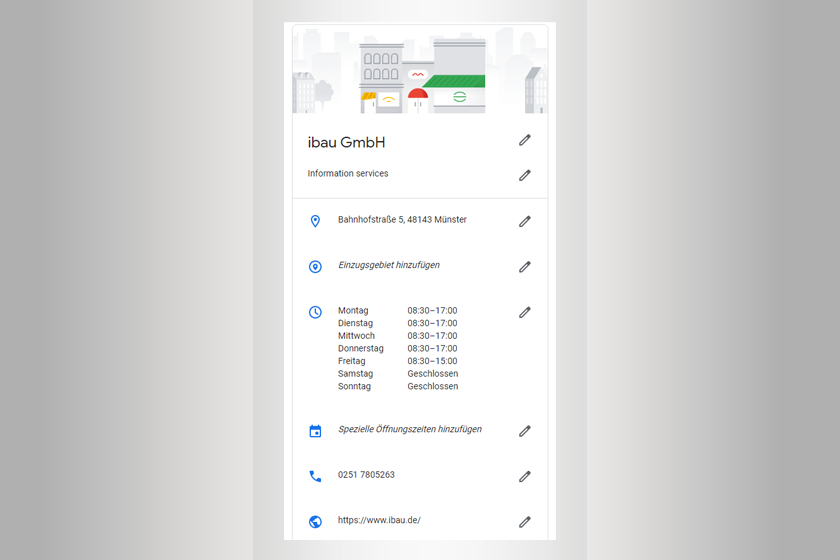Click the address Bahnhofstraße 5, 48143 Münster
This screenshot has width=840, height=560.
[x=402, y=220]
